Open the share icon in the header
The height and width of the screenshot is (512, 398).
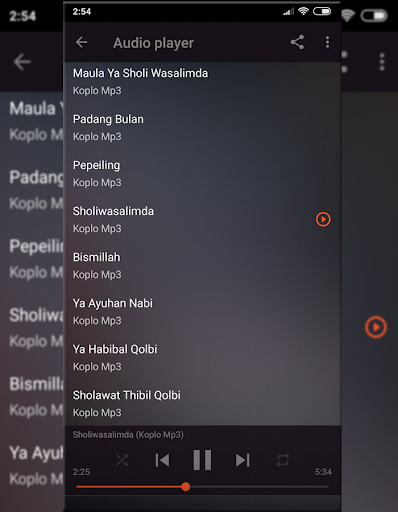[297, 42]
